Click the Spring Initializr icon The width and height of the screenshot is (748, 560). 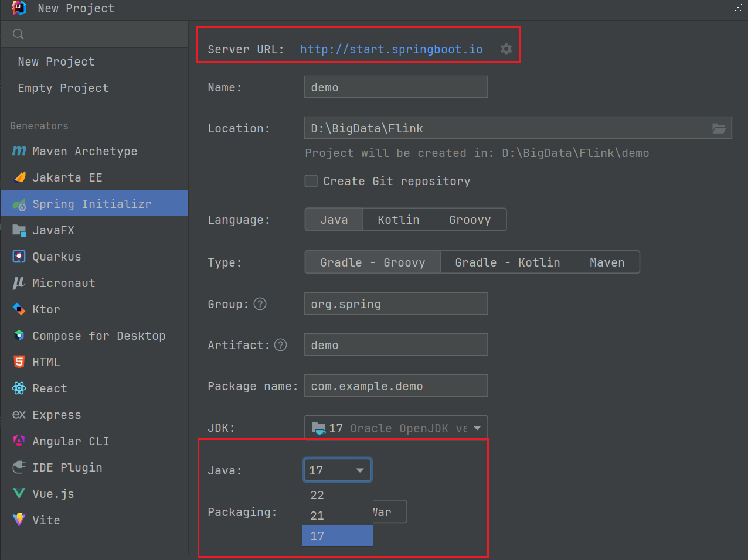(19, 204)
